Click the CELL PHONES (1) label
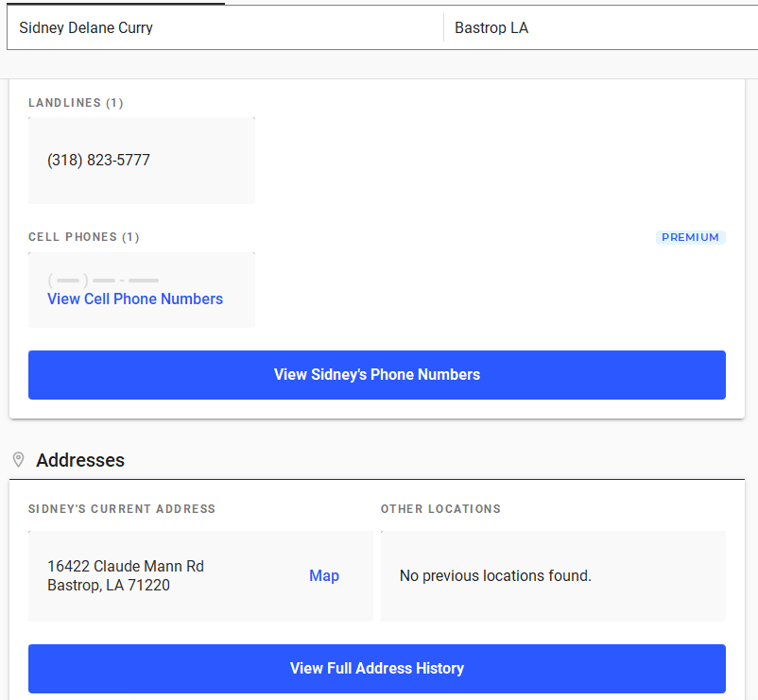This screenshot has height=700, width=758. (x=84, y=237)
